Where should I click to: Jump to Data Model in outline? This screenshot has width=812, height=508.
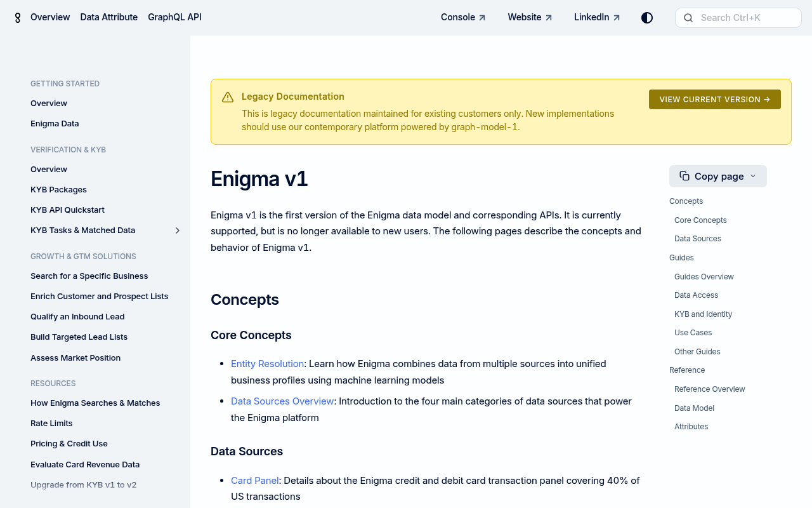coord(694,408)
